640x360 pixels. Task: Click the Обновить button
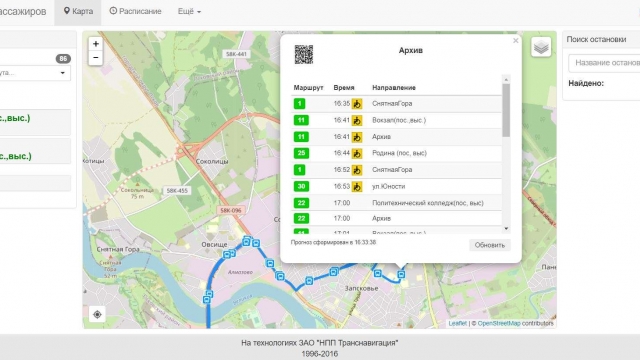[x=490, y=245]
